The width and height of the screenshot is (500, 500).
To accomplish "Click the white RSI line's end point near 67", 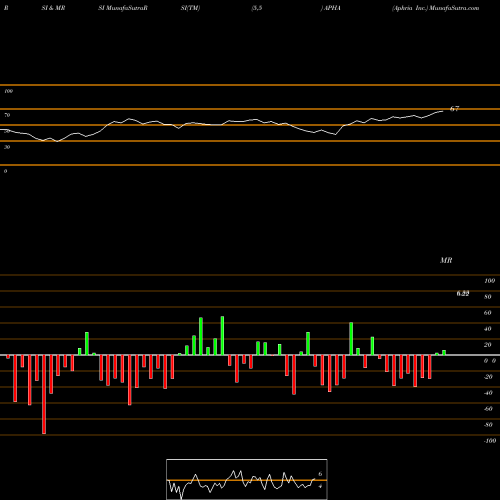I will tap(443, 111).
